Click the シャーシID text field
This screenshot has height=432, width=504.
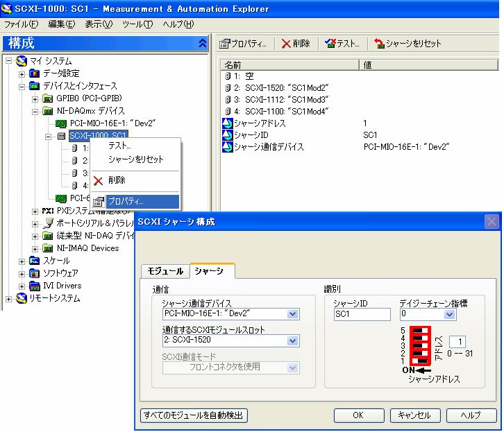pos(362,314)
